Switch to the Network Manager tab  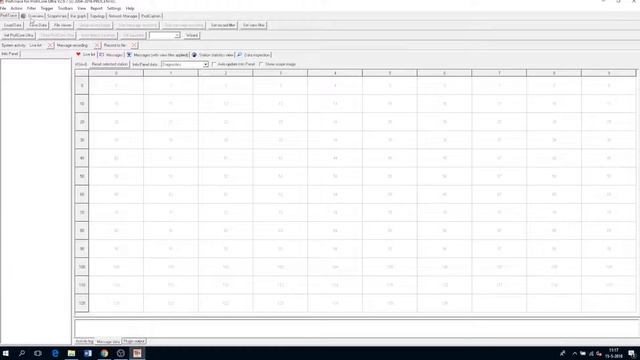click(x=123, y=16)
